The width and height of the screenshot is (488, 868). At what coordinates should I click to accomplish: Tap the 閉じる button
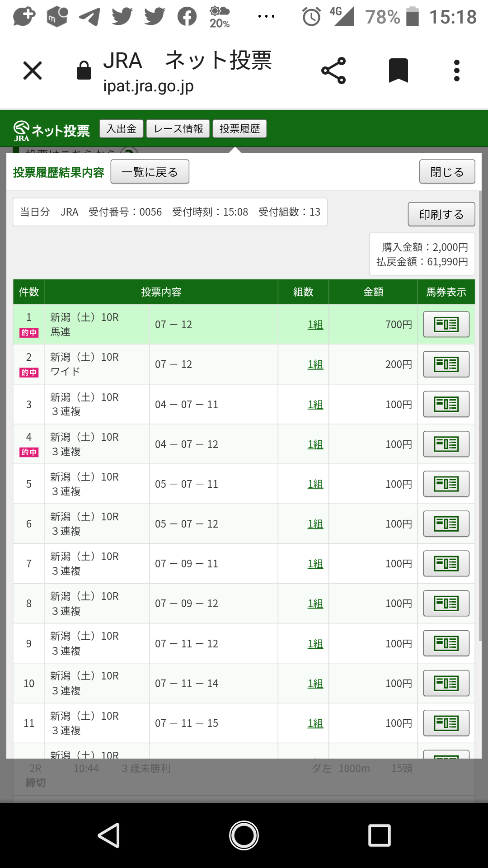[447, 172]
